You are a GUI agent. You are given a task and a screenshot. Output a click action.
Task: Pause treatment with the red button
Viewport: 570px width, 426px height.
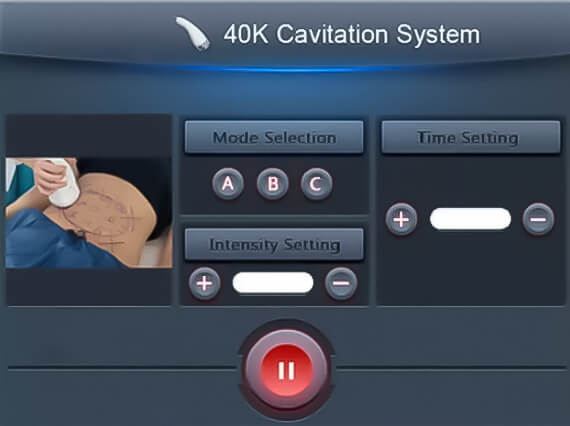(x=286, y=370)
